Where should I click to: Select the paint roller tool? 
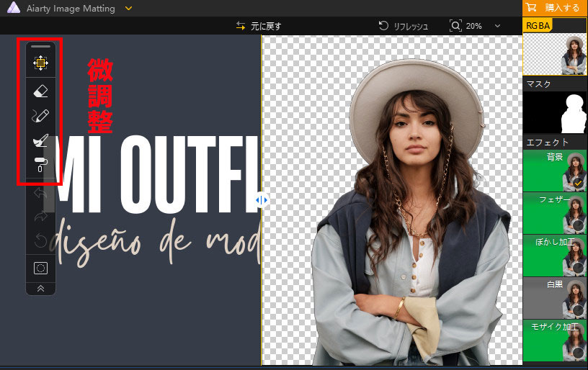(40, 164)
